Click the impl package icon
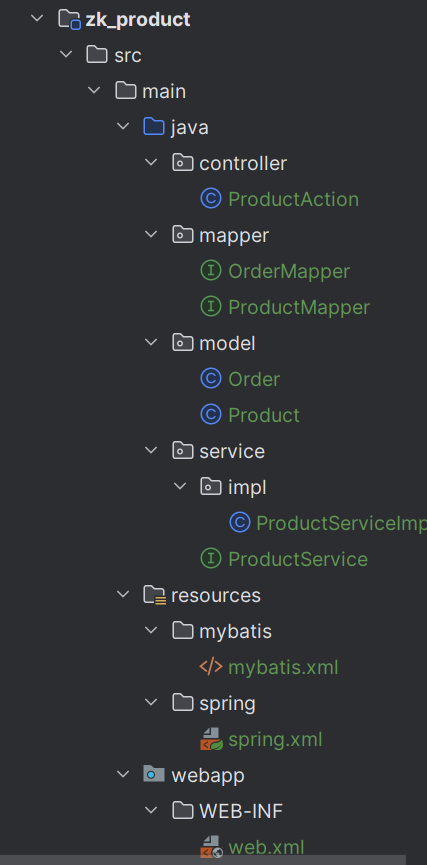 (x=211, y=487)
